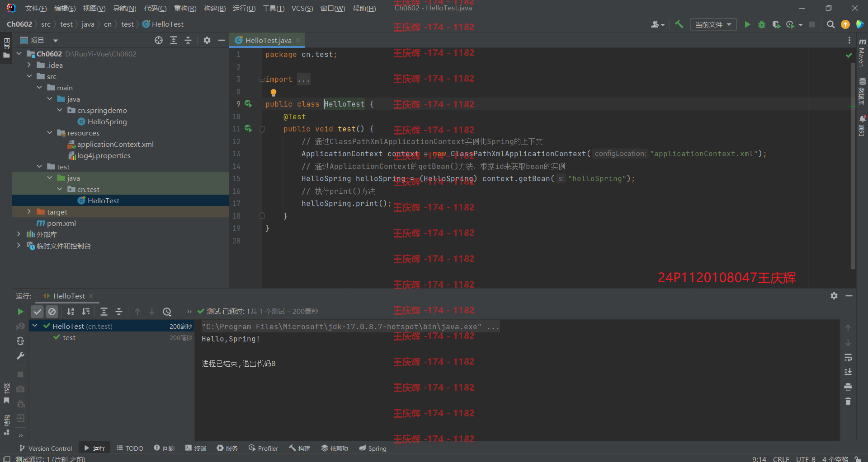Click run gutter icon on line 11
868x462 pixels.
pos(248,129)
